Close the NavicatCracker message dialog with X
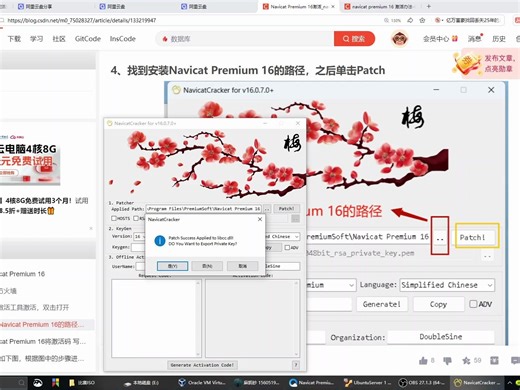The image size is (520, 390). [260, 219]
